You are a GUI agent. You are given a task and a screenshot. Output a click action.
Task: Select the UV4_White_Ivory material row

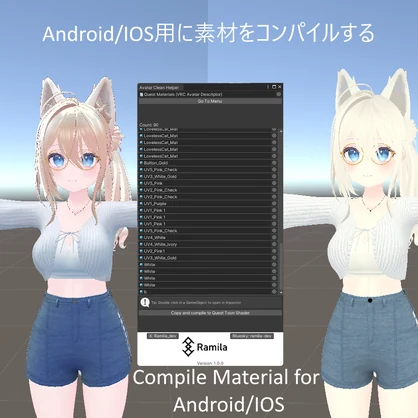(x=207, y=244)
